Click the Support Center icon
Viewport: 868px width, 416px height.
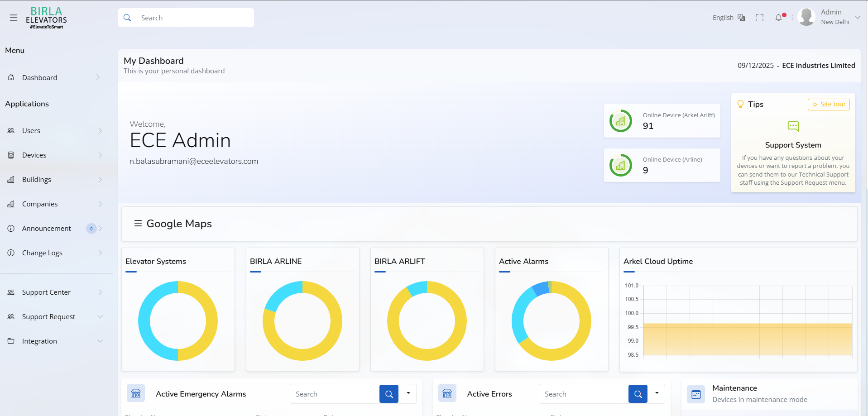click(x=11, y=292)
